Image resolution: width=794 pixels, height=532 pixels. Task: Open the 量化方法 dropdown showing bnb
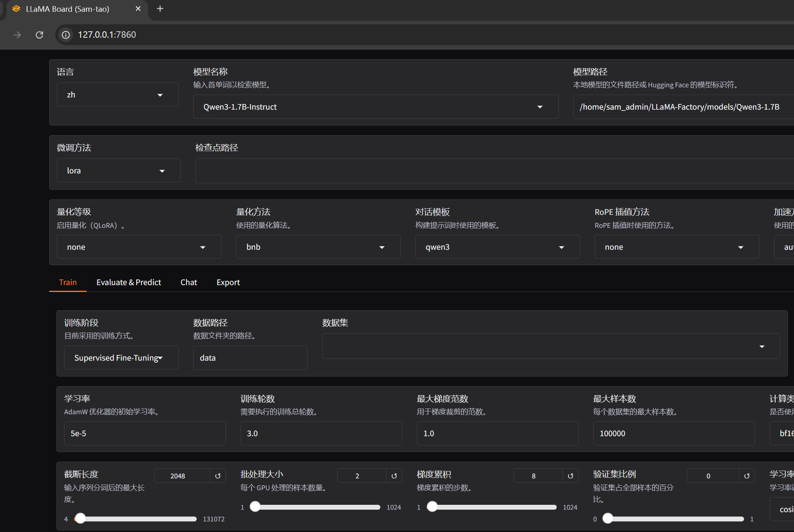click(x=318, y=247)
